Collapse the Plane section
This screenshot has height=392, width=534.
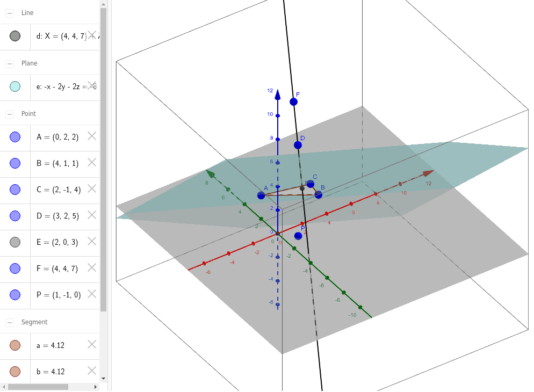pos(9,63)
